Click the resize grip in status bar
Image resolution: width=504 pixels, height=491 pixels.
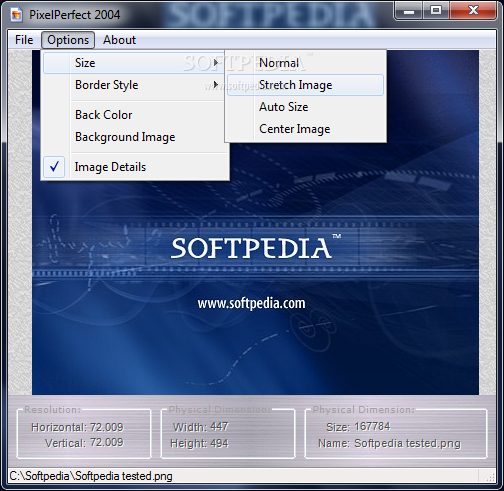490,477
